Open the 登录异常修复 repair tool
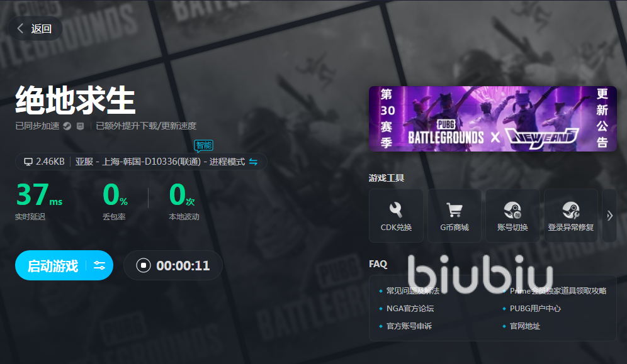Viewport: 627px width, 364px height. click(570, 215)
